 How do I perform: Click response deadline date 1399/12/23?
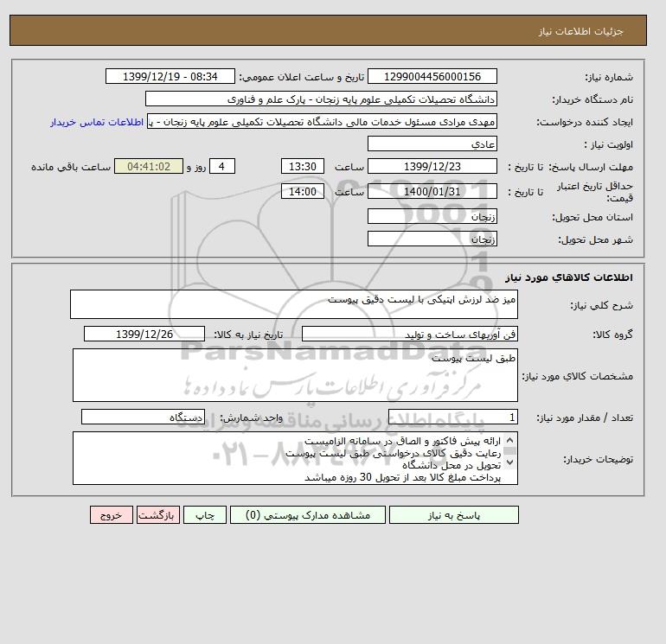pyautogui.click(x=432, y=167)
